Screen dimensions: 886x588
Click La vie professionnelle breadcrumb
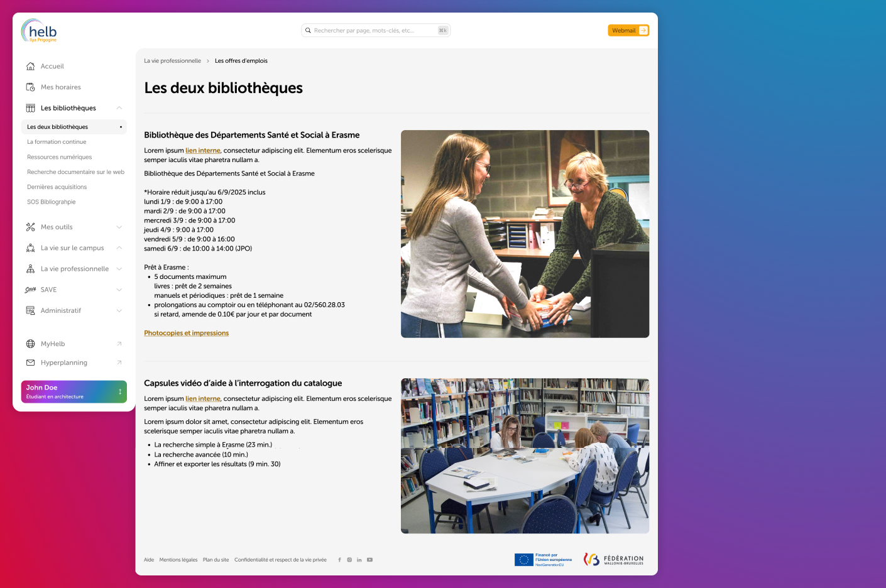(172, 61)
